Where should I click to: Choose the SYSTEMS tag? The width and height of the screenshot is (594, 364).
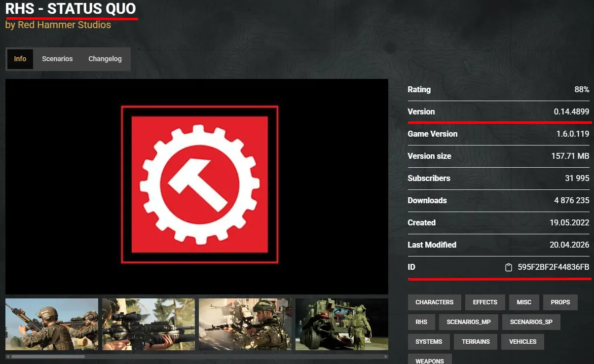coord(429,342)
